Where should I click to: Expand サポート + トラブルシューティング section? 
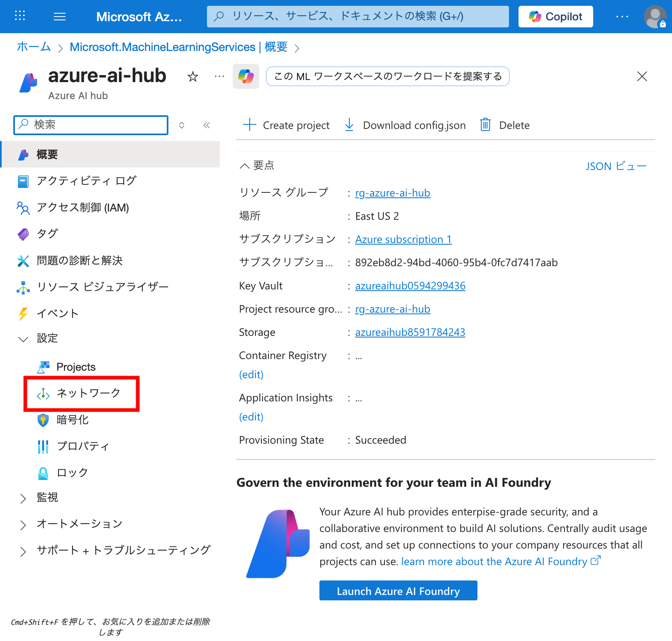coord(23,551)
